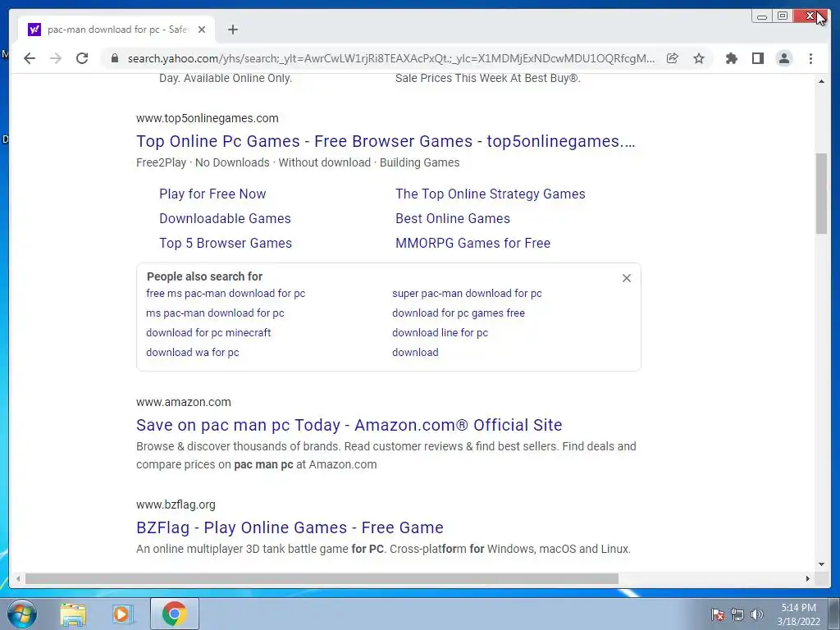Click the www.bzflag.org URL text
840x630 pixels.
(x=176, y=504)
